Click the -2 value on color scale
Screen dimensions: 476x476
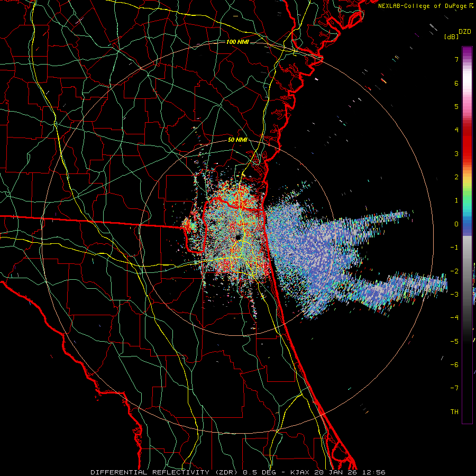pyautogui.click(x=454, y=271)
